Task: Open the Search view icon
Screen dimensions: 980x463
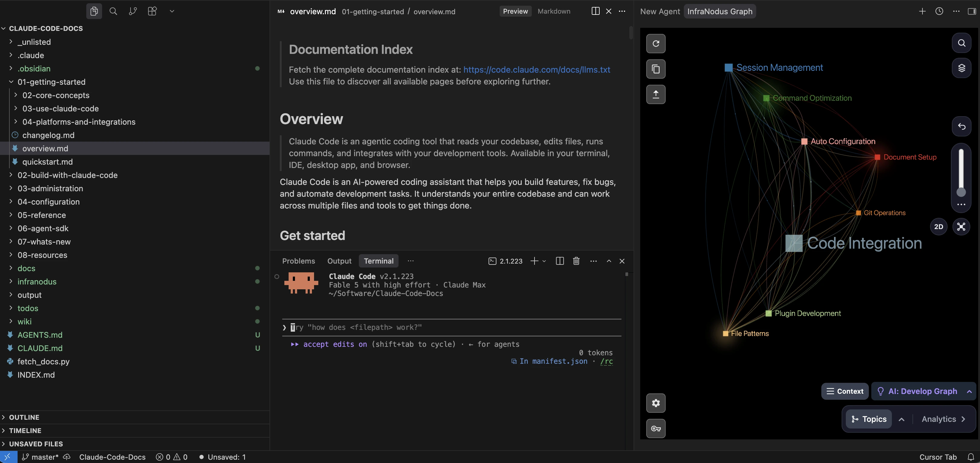Action: point(113,11)
